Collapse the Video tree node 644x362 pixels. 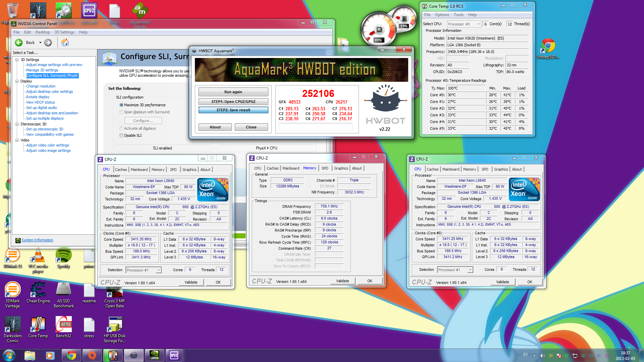[17, 140]
